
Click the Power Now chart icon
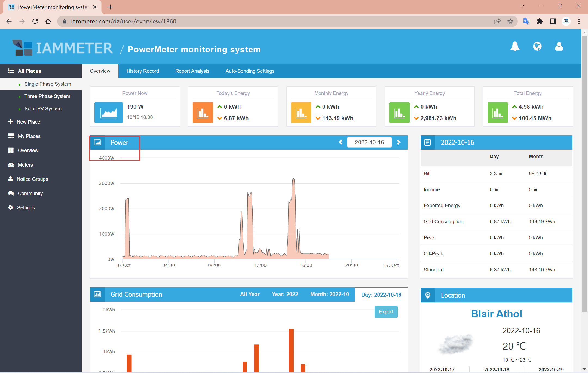tap(109, 112)
